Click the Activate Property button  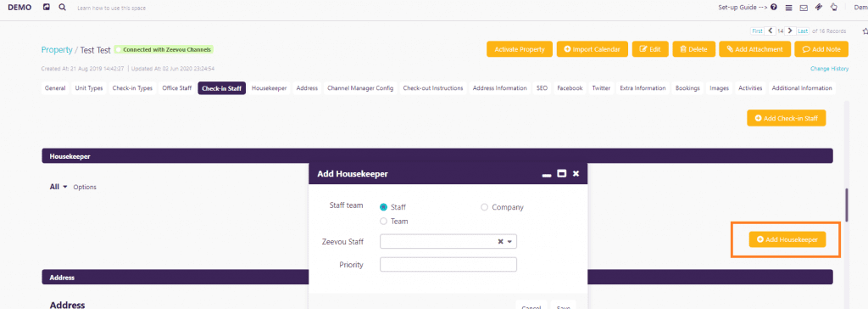(x=520, y=49)
